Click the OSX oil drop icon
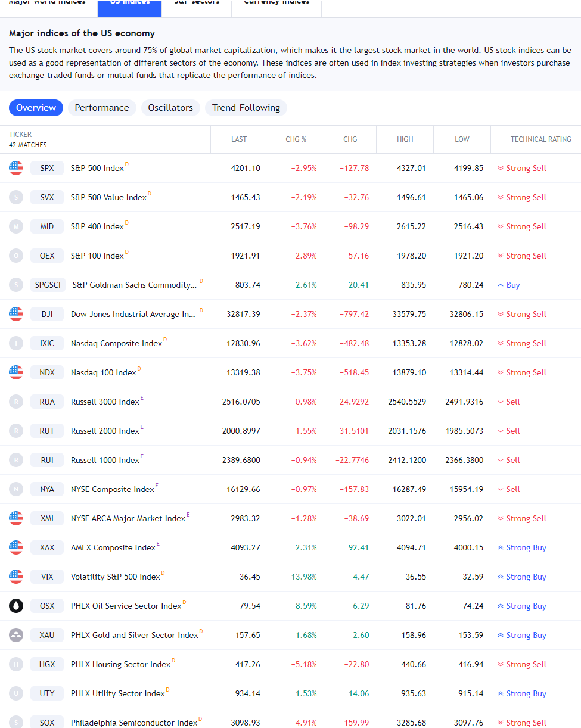 [x=16, y=606]
